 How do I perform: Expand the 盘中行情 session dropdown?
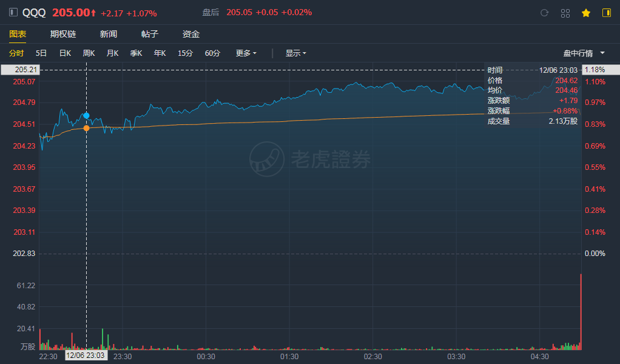(x=584, y=53)
